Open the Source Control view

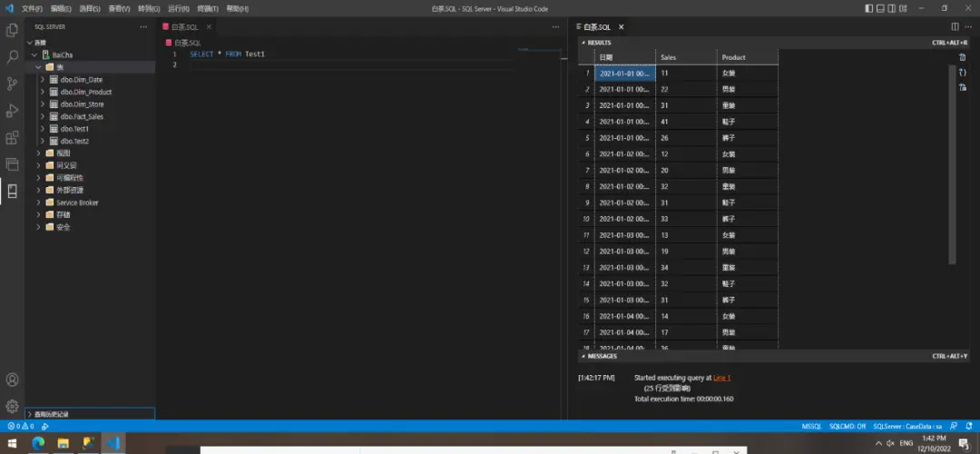point(12,84)
